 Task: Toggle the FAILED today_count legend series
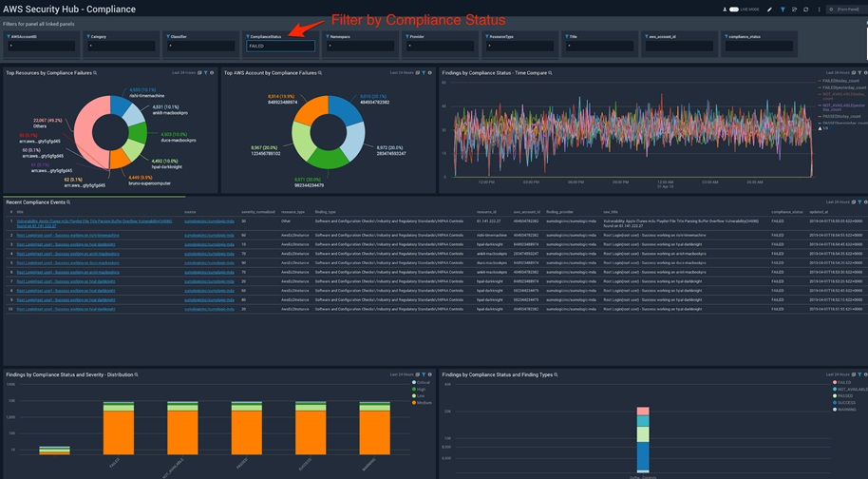coord(840,81)
